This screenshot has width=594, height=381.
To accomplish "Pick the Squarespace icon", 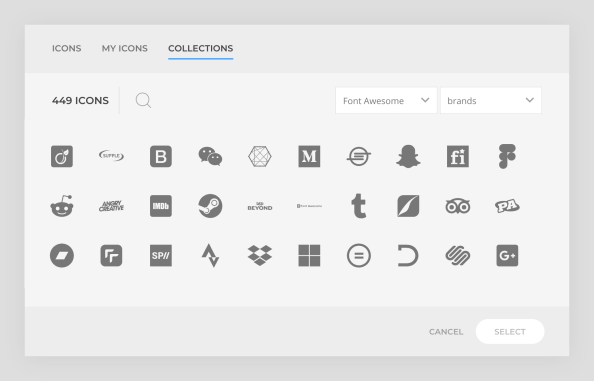I will click(458, 255).
